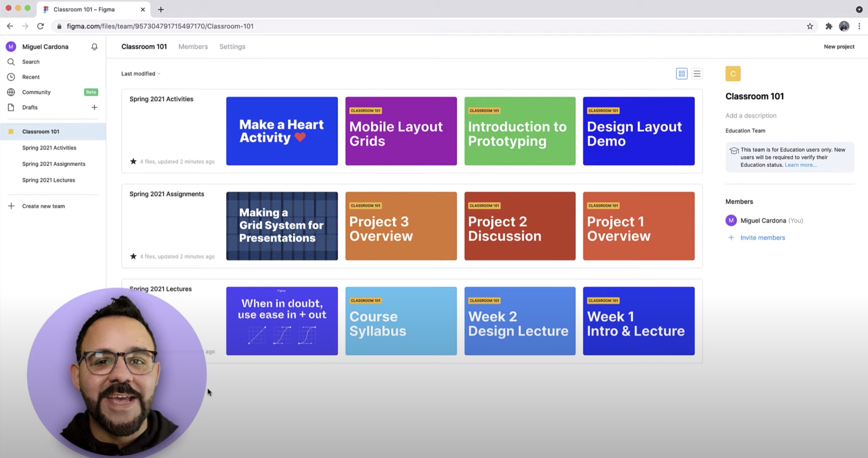868x458 pixels.
Task: Open Chrome profile avatar
Action: tap(844, 26)
